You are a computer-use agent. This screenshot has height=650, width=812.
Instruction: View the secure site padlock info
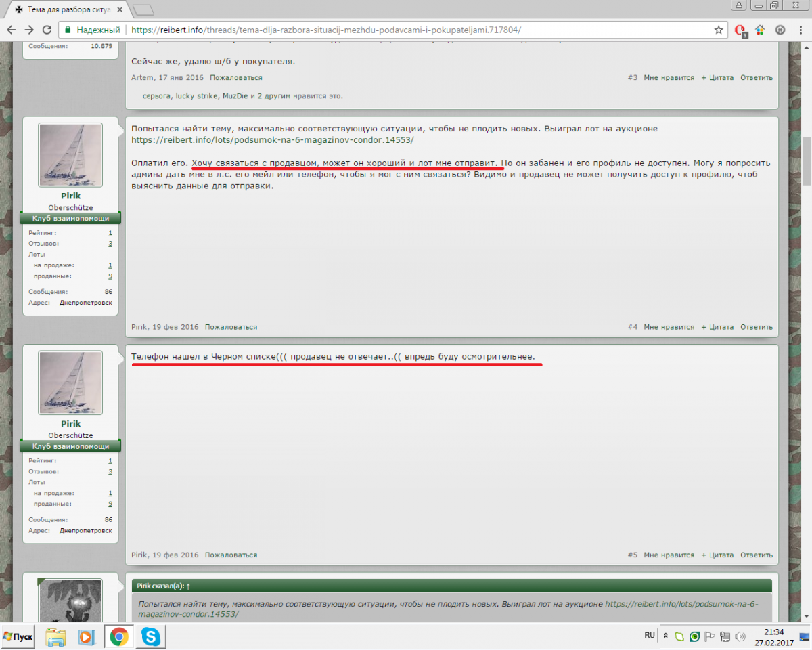[x=67, y=30]
